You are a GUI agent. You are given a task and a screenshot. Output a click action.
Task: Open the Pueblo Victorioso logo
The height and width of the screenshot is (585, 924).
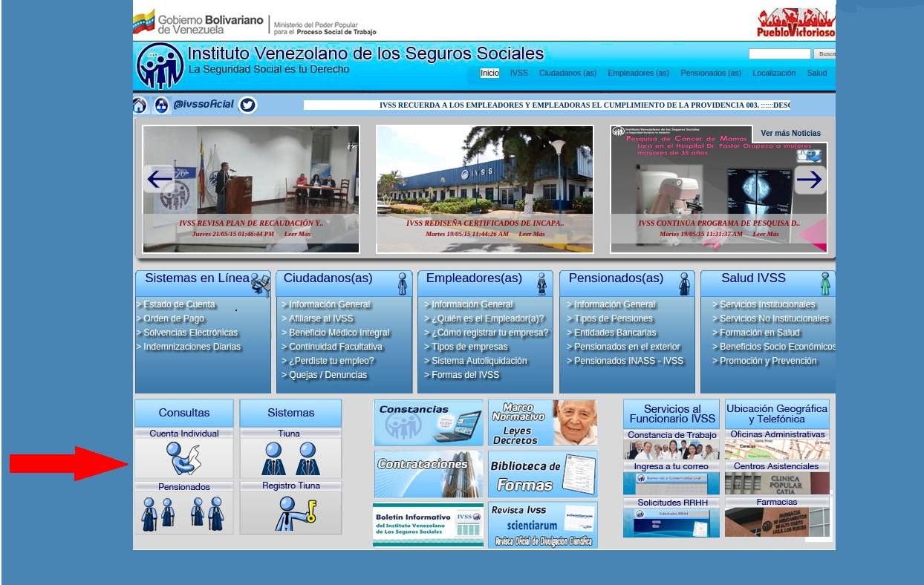click(x=796, y=23)
